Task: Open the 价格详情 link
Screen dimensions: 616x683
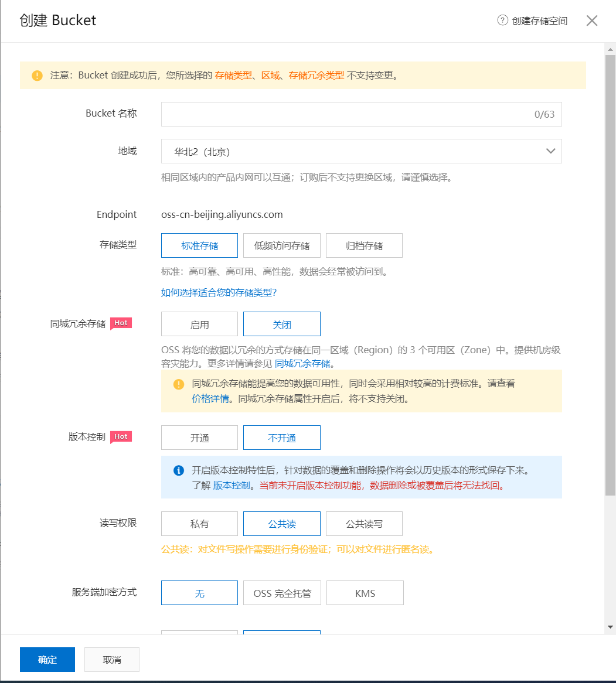Action: point(210,399)
